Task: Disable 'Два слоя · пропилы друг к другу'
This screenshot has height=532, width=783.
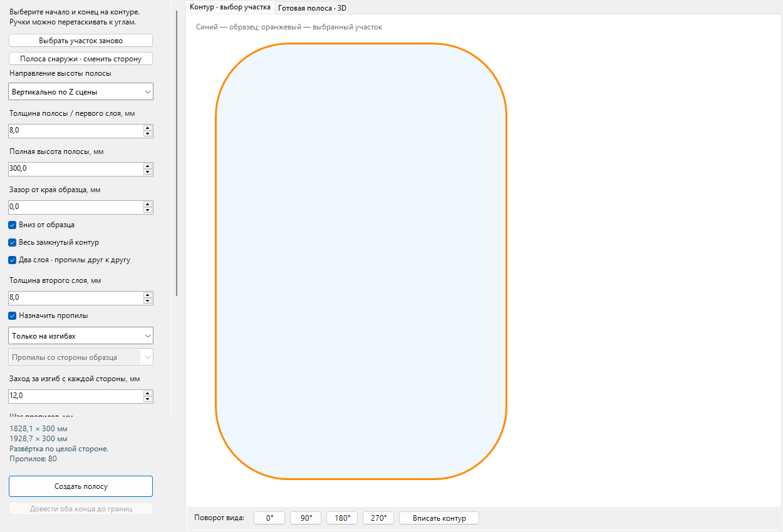Action: tap(13, 260)
